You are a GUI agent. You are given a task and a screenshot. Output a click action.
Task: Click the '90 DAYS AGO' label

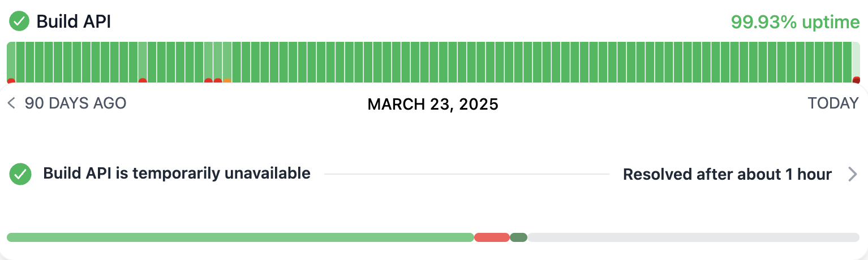pos(75,103)
